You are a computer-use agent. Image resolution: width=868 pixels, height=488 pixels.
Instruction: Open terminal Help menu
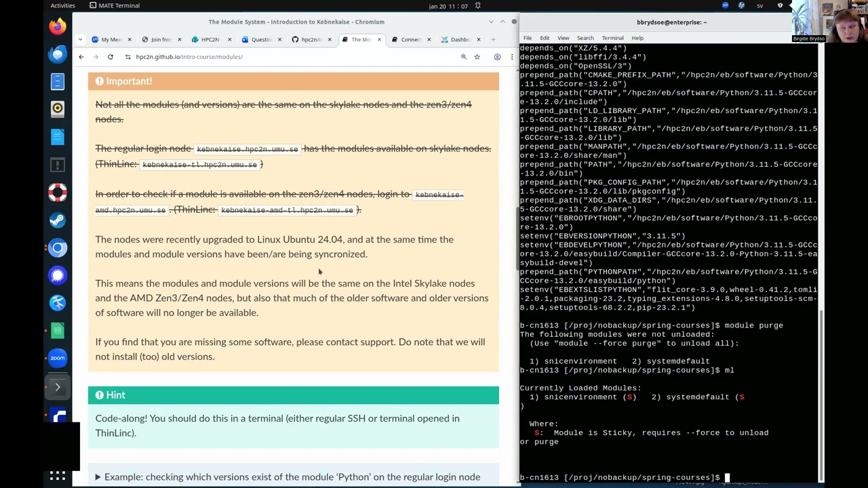click(x=637, y=38)
